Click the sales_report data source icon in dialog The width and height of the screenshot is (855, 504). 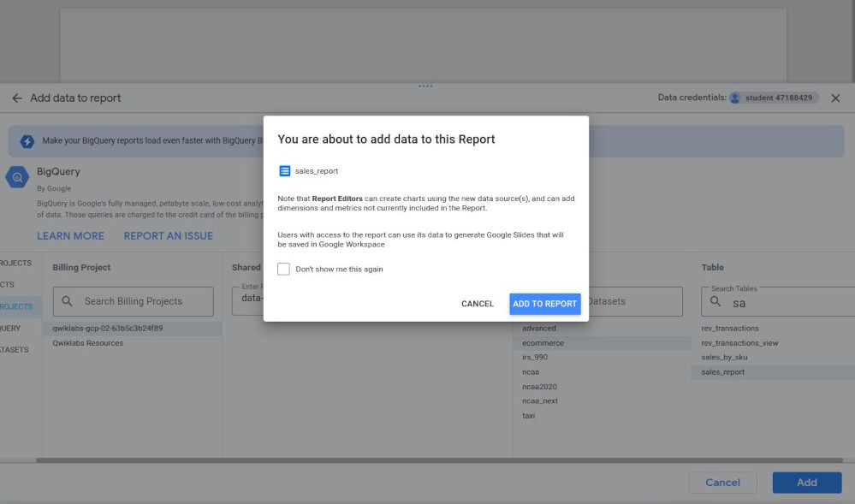tap(285, 171)
